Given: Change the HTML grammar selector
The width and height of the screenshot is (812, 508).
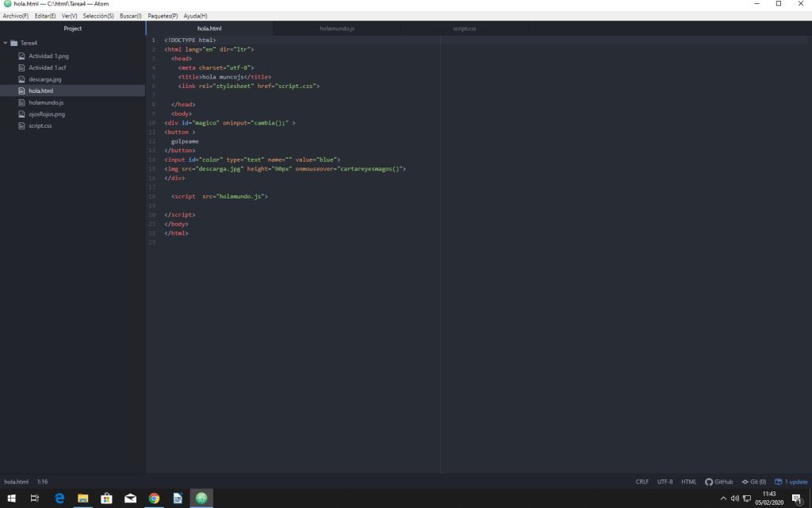Looking at the screenshot, I should [689, 482].
